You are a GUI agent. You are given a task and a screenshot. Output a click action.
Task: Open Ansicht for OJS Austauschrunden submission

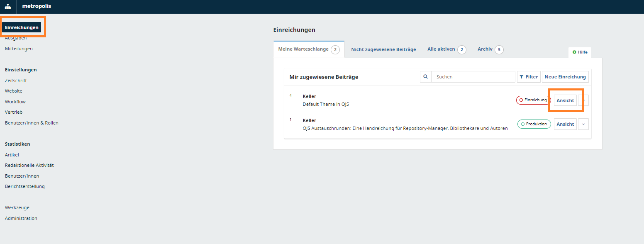(565, 124)
